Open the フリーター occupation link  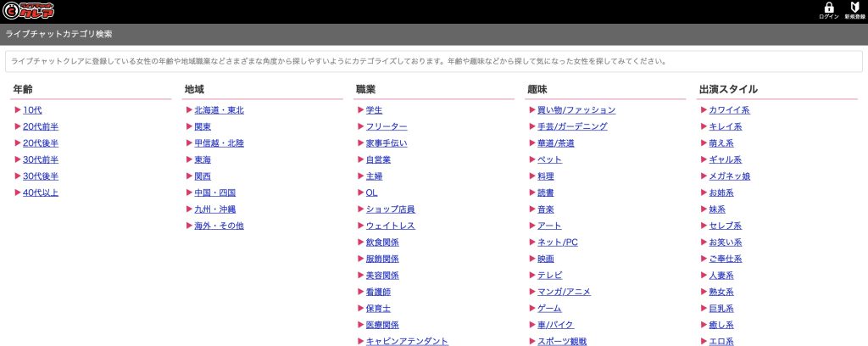click(x=387, y=126)
